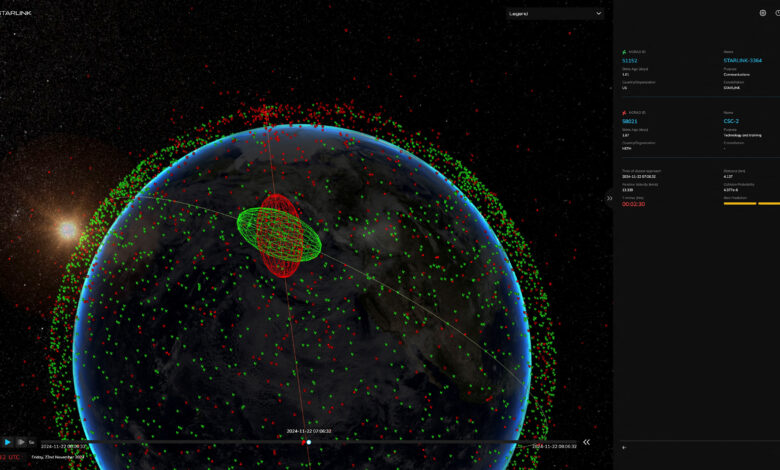Image resolution: width=780 pixels, height=470 pixels.
Task: Click the timeline end date label
Action: click(554, 447)
